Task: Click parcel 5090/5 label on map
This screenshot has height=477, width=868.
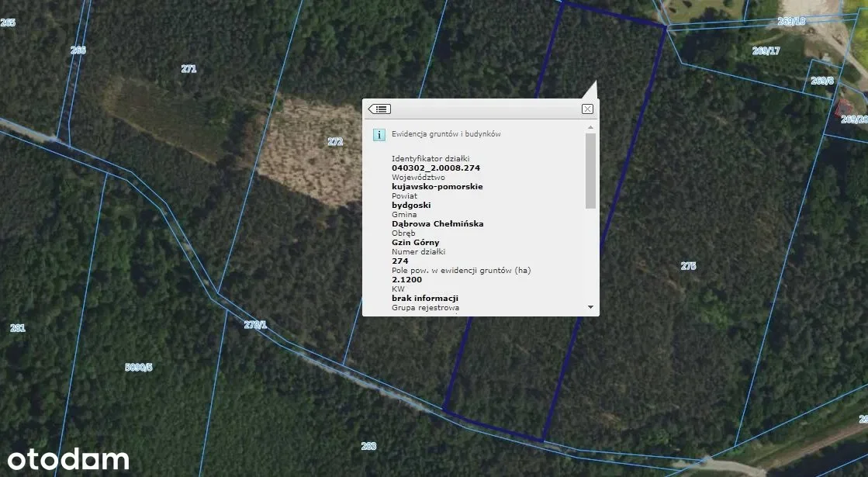Action: pyautogui.click(x=139, y=367)
